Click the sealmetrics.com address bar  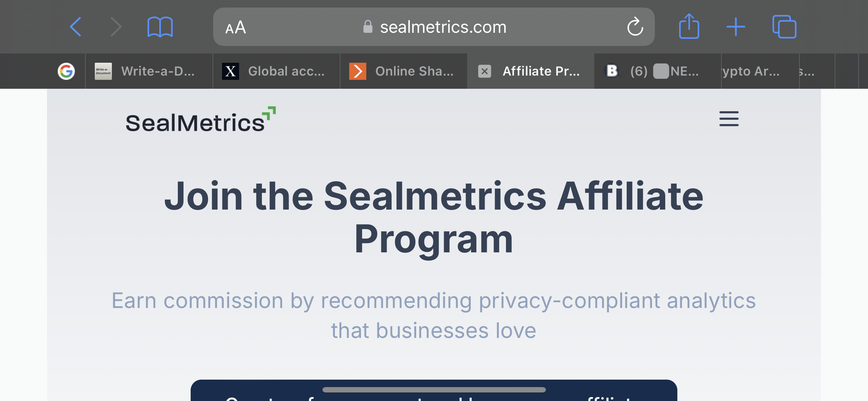tap(434, 27)
